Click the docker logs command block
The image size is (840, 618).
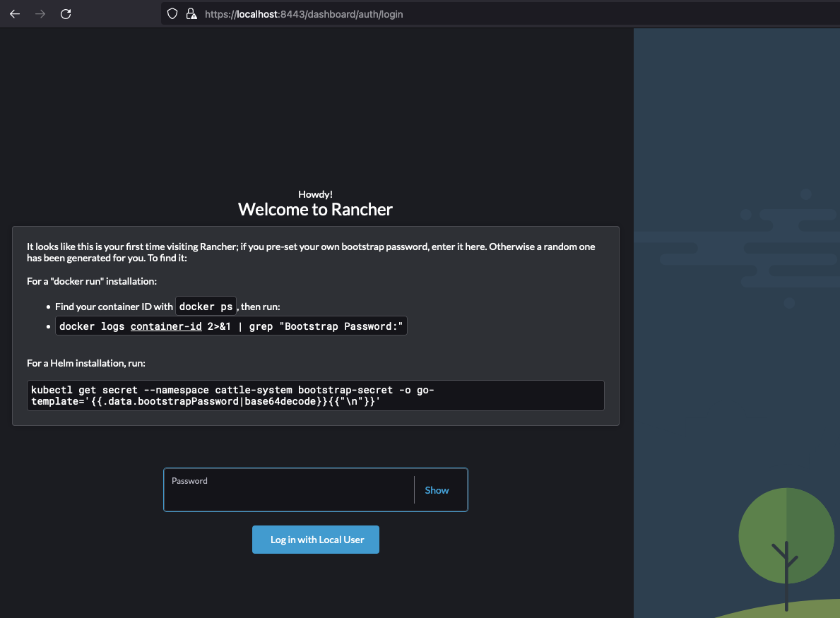pyautogui.click(x=231, y=326)
